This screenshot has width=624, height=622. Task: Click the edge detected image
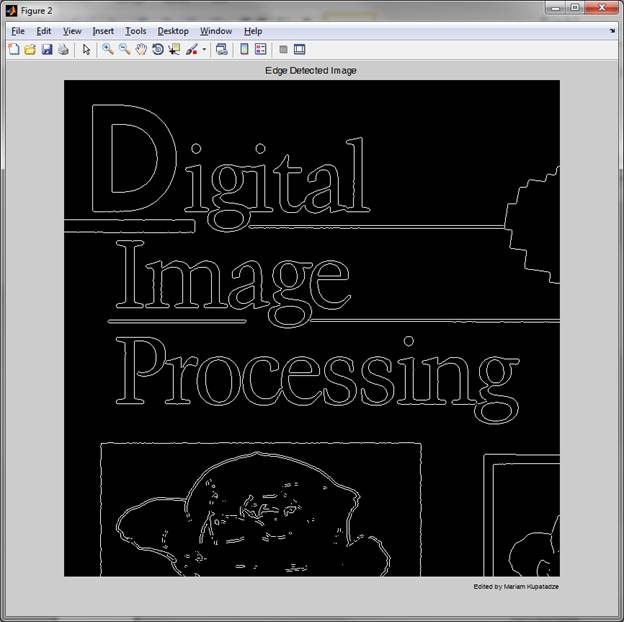311,328
